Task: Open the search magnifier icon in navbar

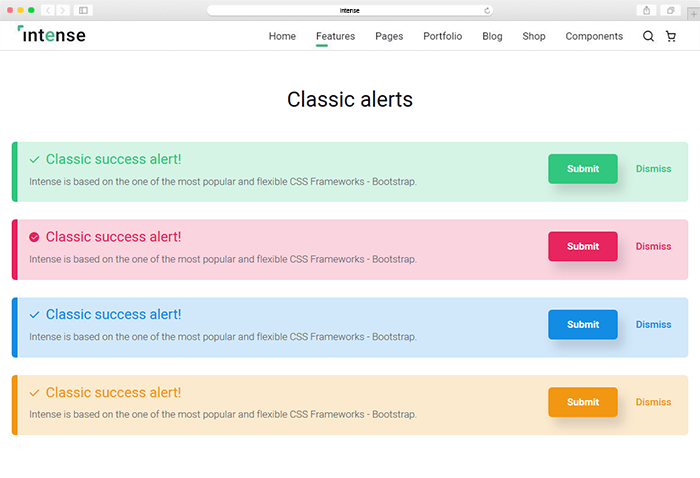Action: 648,37
